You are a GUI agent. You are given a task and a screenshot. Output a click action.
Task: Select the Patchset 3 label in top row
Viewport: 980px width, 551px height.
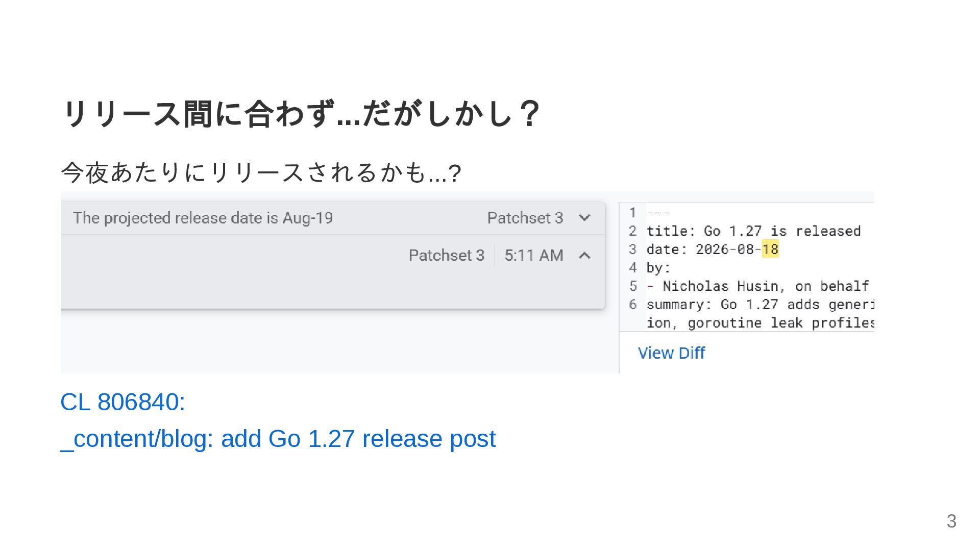525,218
